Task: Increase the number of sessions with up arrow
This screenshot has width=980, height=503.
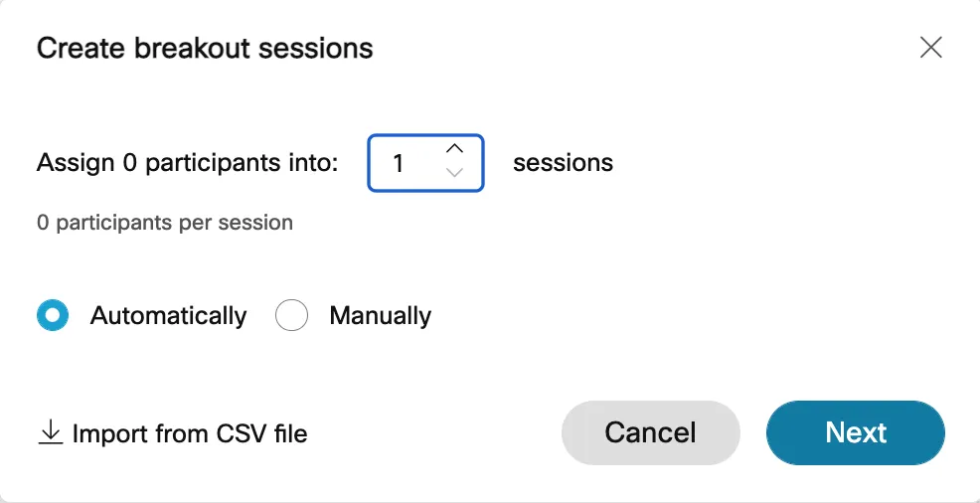Action: 454,149
